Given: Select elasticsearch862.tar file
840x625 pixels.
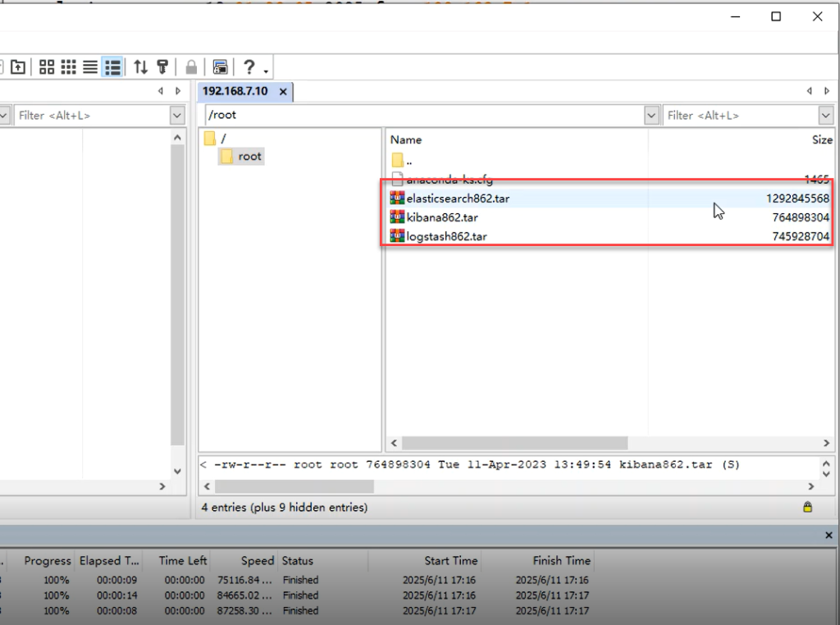Looking at the screenshot, I should pyautogui.click(x=458, y=198).
